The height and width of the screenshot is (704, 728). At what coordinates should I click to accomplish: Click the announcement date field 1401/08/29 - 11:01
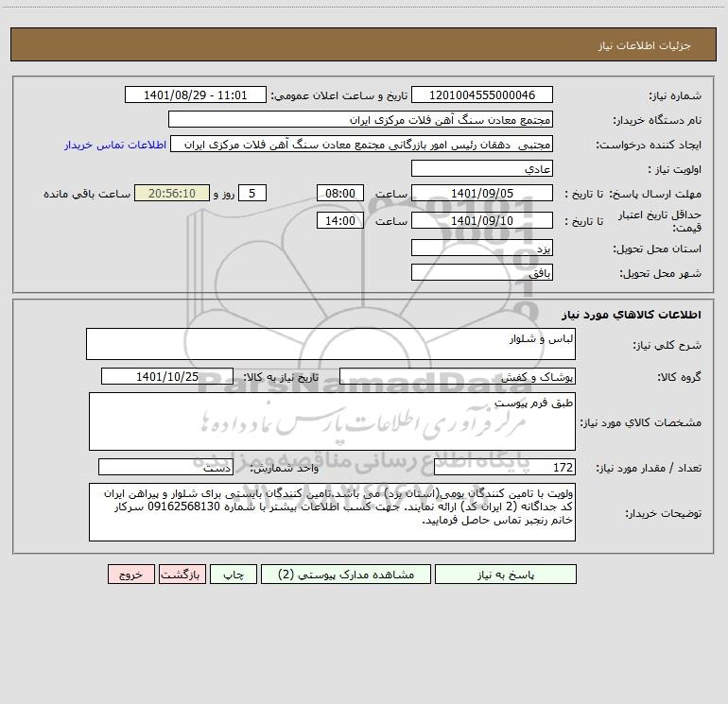point(196,94)
